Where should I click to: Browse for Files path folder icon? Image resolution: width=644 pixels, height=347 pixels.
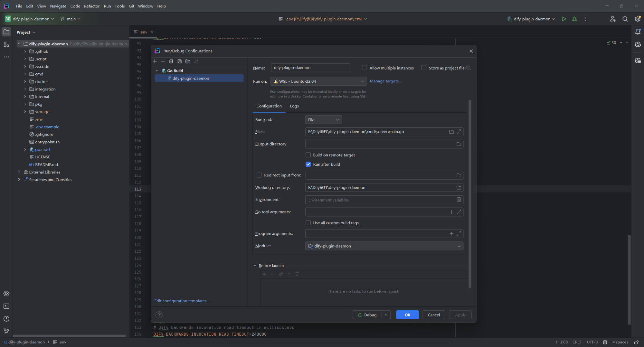tap(451, 132)
